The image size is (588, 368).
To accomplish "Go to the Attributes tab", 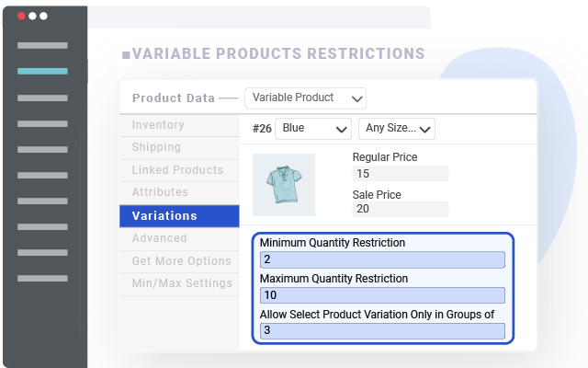I will click(x=160, y=192).
